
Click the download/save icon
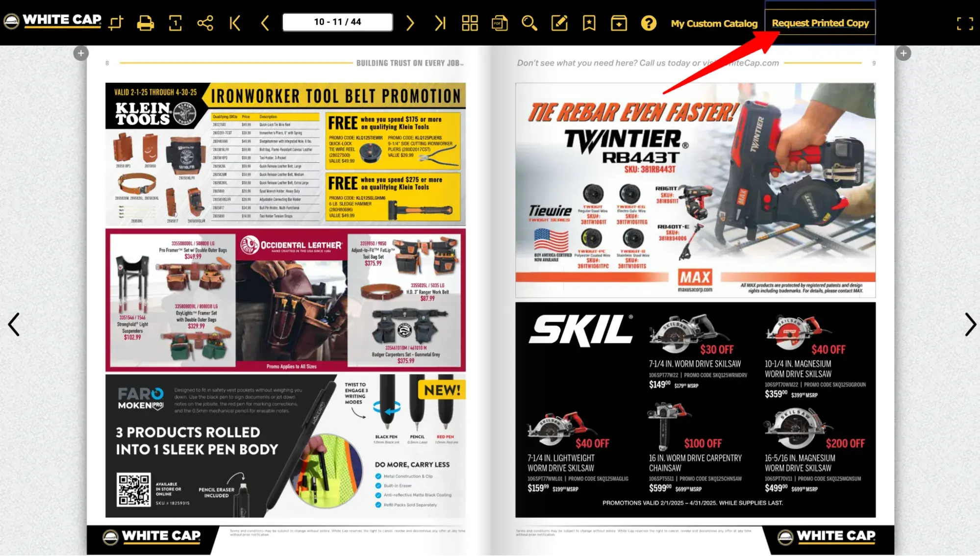click(x=617, y=22)
